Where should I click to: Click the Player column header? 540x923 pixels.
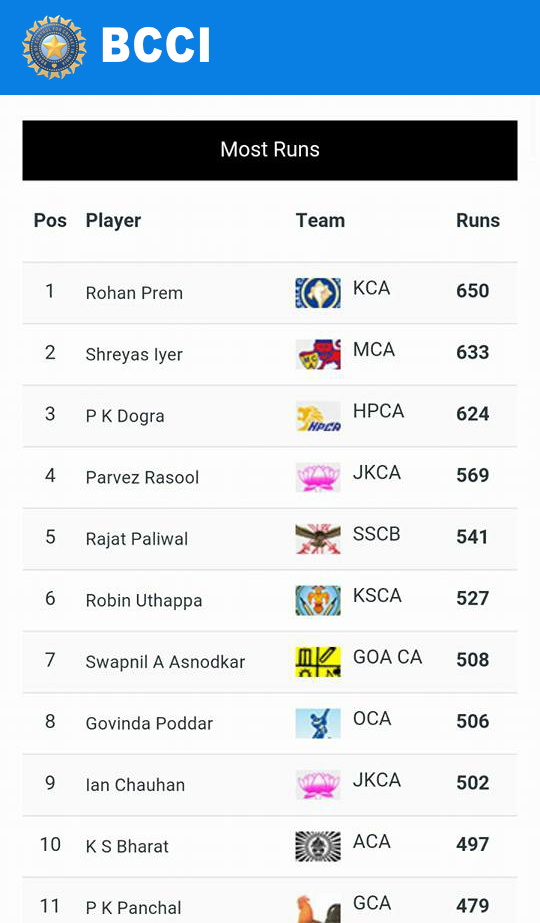click(x=113, y=221)
